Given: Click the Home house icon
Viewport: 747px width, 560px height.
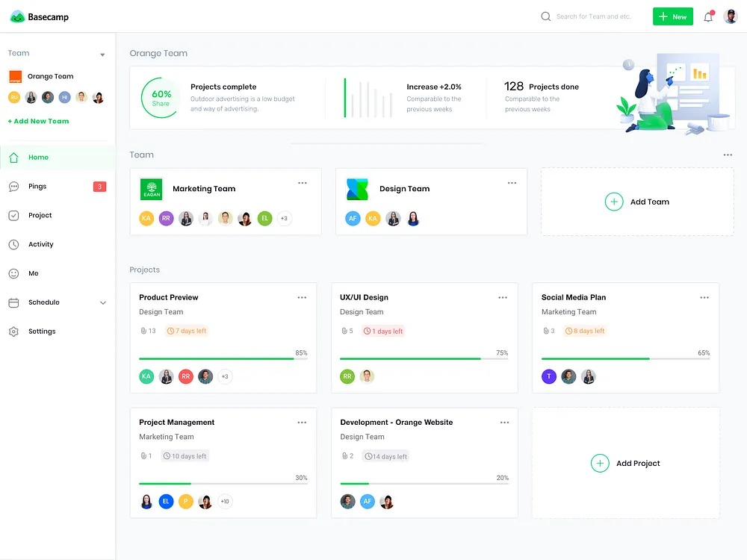Looking at the screenshot, I should coord(13,158).
